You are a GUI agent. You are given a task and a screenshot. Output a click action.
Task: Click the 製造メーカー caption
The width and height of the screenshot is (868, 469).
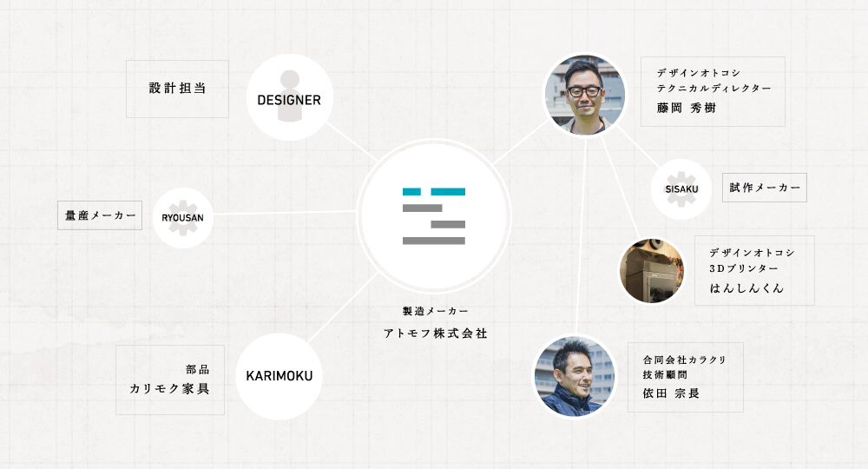click(x=435, y=311)
